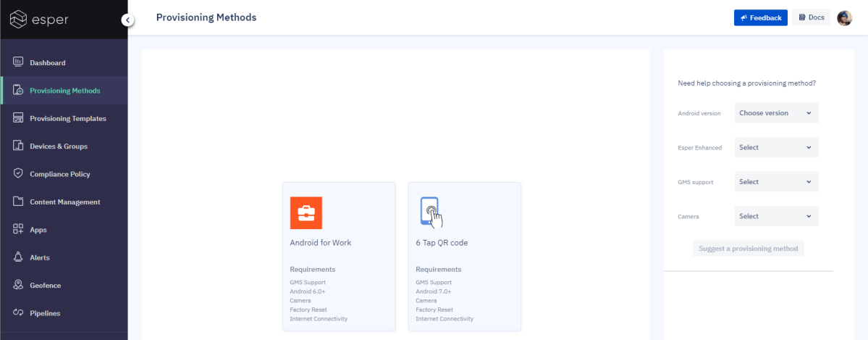The height and width of the screenshot is (340, 868).
Task: Click the Dashboard monitor icon
Action: click(18, 62)
